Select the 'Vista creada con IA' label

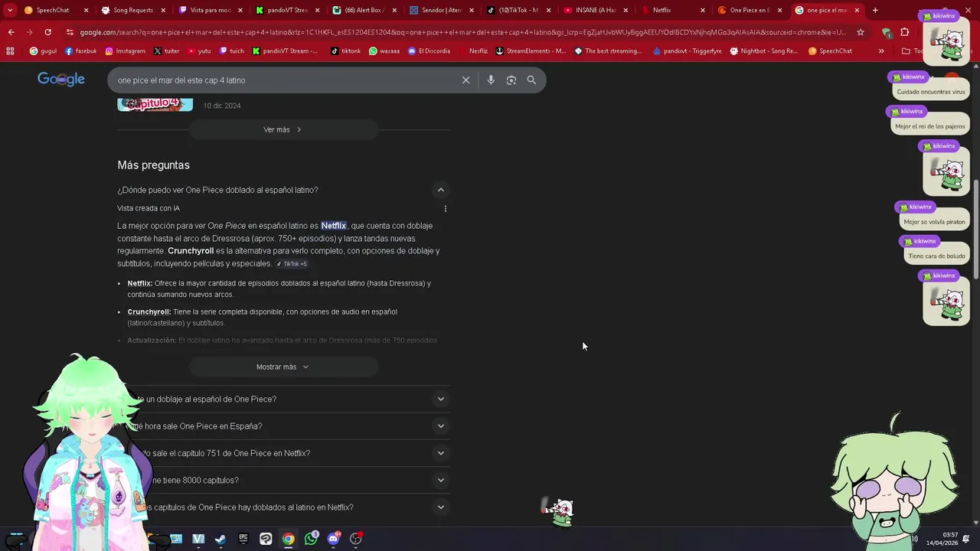click(149, 208)
